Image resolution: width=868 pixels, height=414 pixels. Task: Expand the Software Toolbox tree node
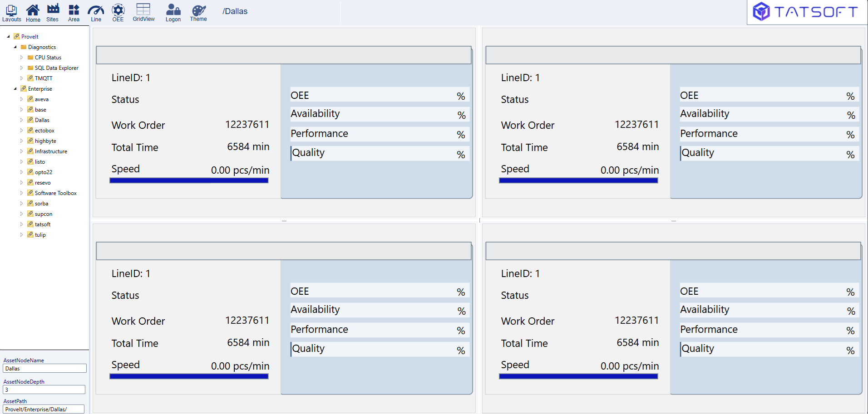point(21,193)
